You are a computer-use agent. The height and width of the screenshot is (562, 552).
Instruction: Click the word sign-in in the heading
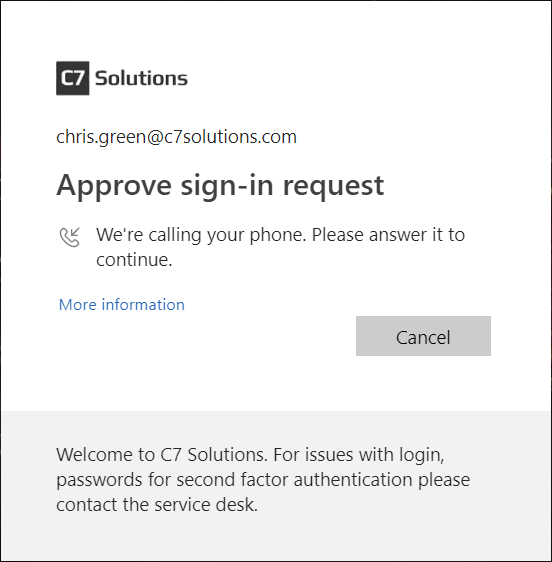227,186
